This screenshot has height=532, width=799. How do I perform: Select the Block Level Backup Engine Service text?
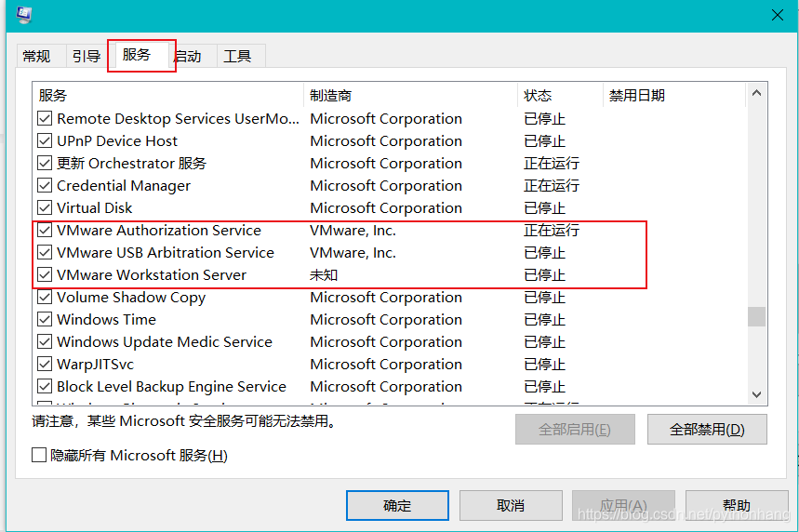point(172,387)
